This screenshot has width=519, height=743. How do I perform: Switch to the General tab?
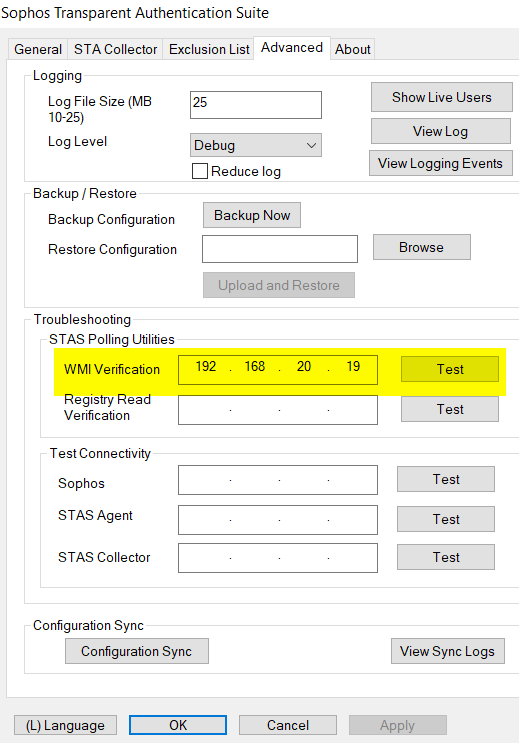(x=38, y=49)
